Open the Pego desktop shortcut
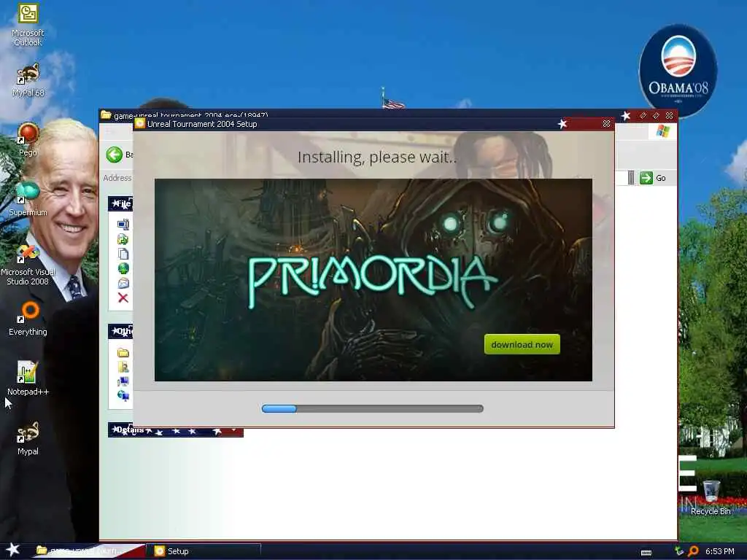 point(28,139)
